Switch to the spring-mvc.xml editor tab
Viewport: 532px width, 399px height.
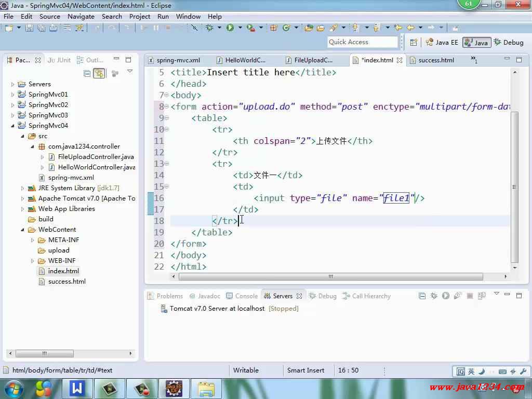coord(175,60)
